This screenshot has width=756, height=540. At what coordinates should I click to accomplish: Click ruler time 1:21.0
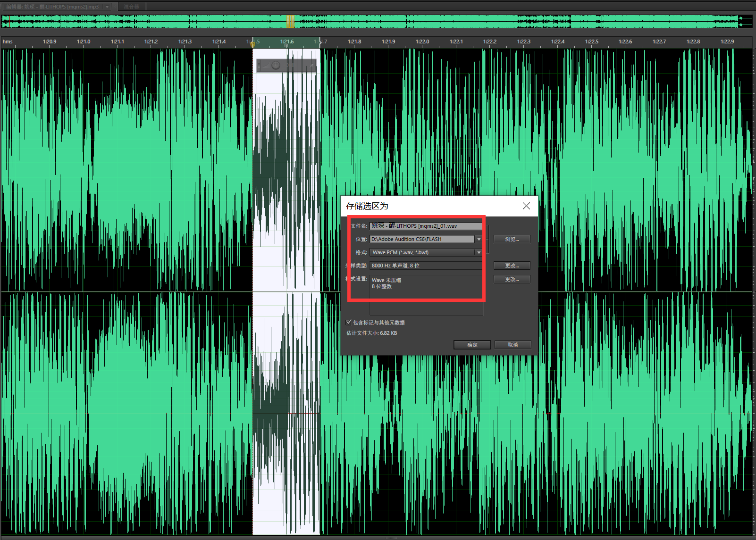click(84, 42)
